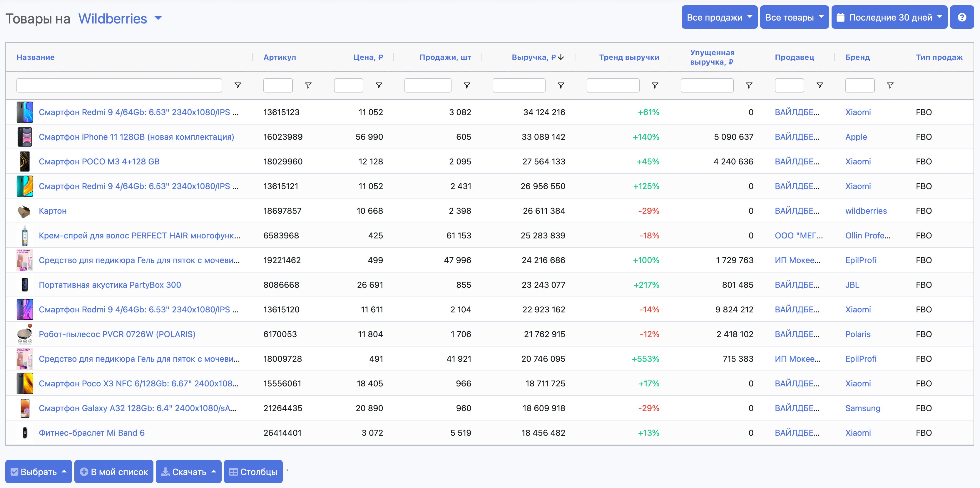Open the filter icon for Цена column
The height and width of the screenshot is (488, 980).
coord(379,85)
